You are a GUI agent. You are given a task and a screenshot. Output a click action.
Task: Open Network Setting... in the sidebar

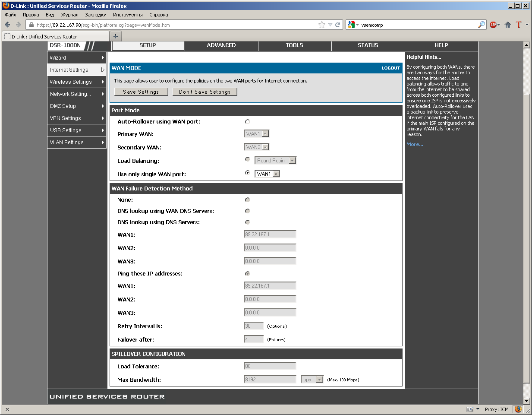tap(77, 94)
